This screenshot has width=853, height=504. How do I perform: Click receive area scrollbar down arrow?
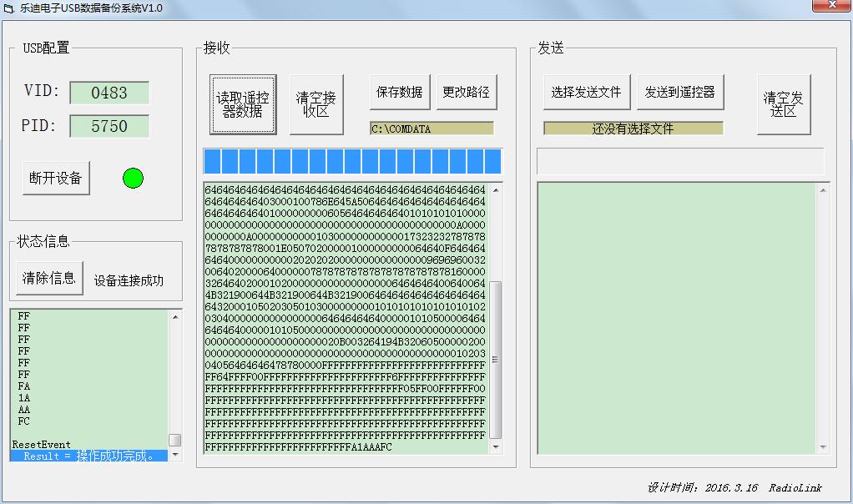tap(496, 447)
